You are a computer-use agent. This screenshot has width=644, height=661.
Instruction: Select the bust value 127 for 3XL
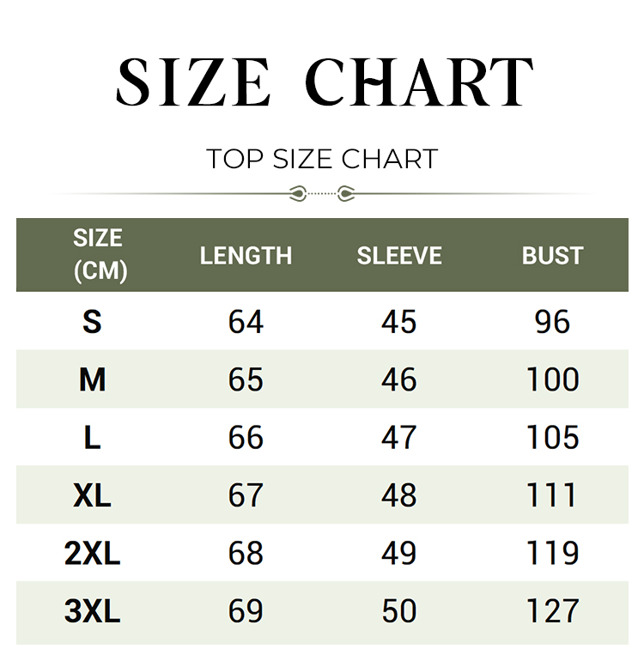coord(552,611)
